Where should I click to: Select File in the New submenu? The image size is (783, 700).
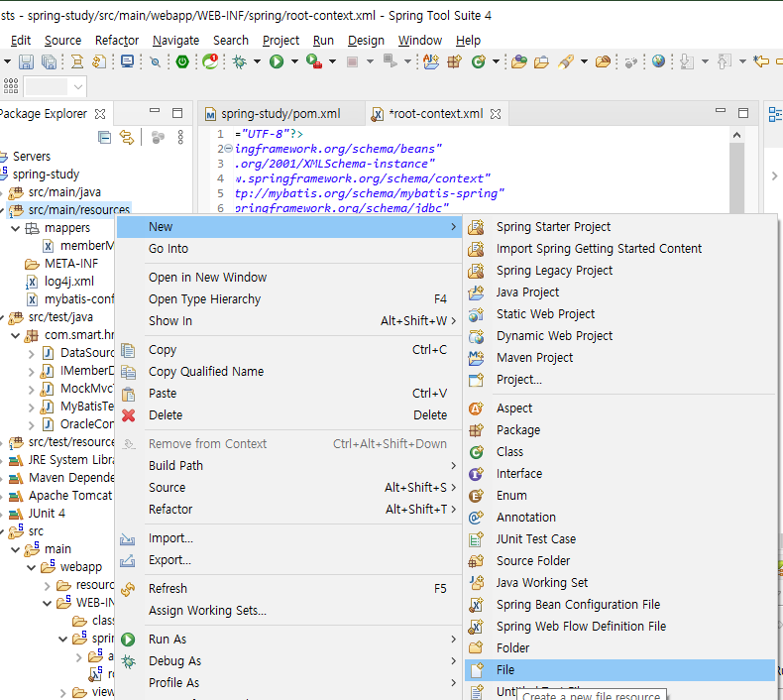click(x=619, y=670)
